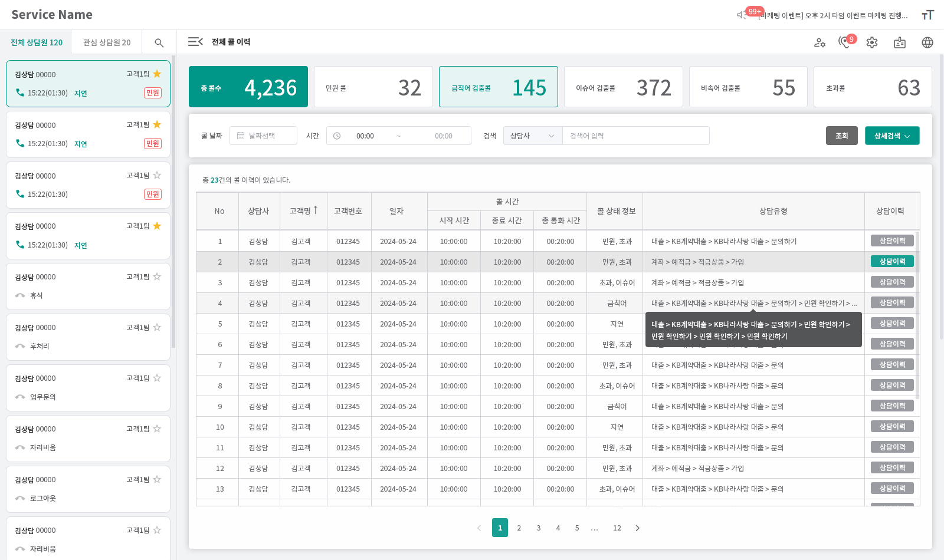The image size is (944, 560).
Task: Go to page 5 in pagination
Action: pos(577,528)
